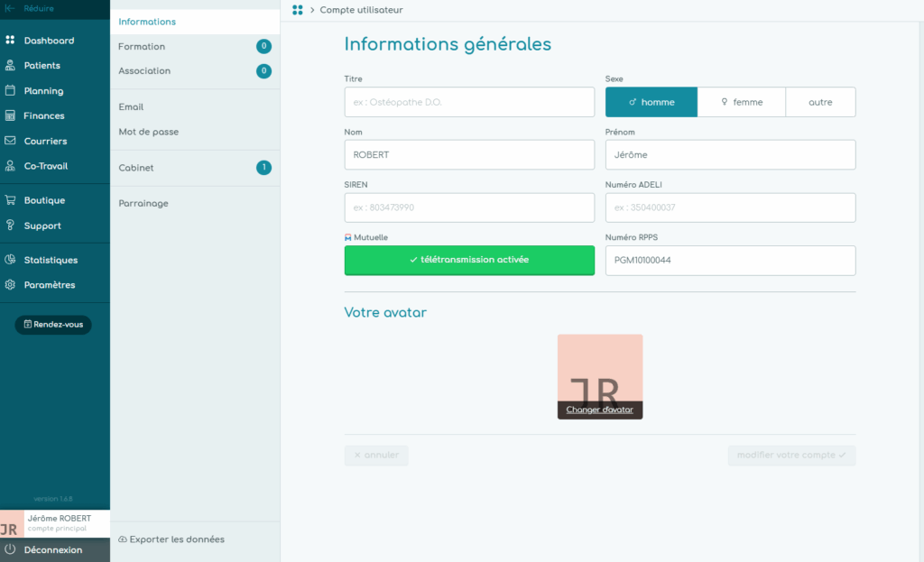Click the Changer d'avatar link
The width and height of the screenshot is (924, 562).
[x=599, y=410]
